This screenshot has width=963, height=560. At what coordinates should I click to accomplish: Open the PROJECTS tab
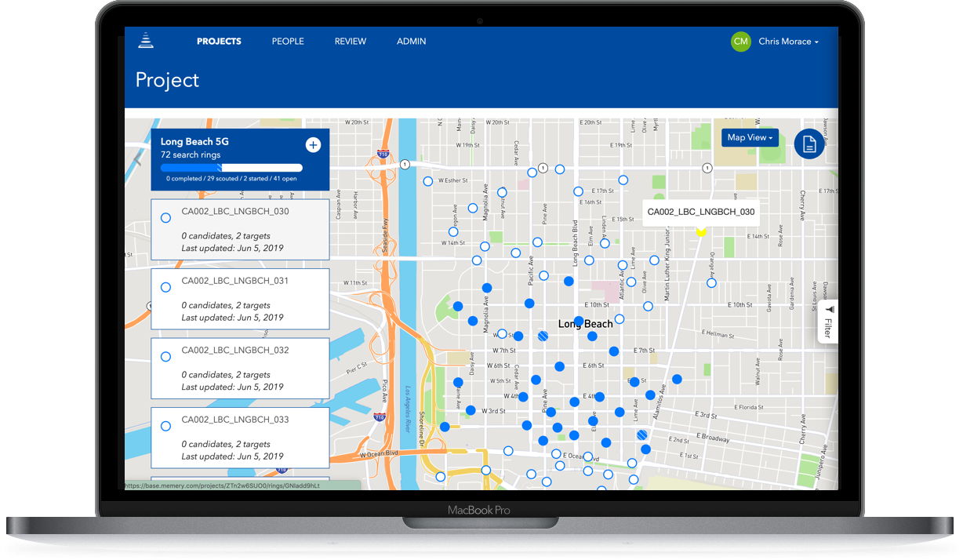[x=219, y=42]
